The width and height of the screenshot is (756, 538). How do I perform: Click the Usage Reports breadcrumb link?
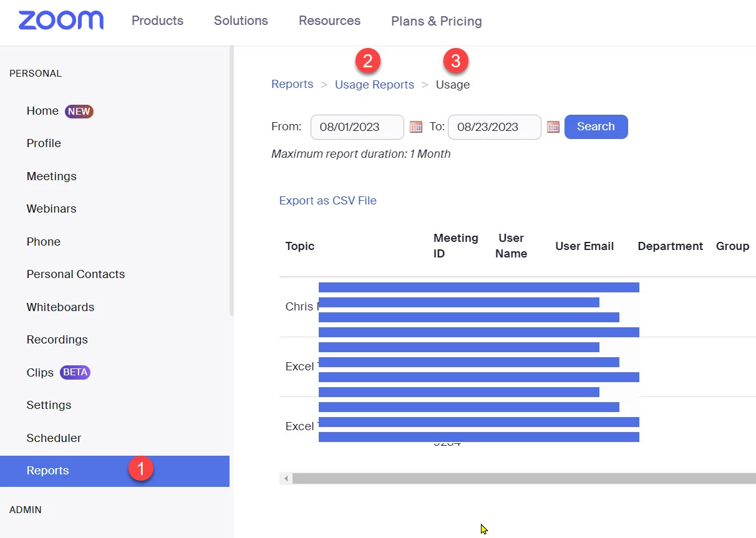point(374,85)
